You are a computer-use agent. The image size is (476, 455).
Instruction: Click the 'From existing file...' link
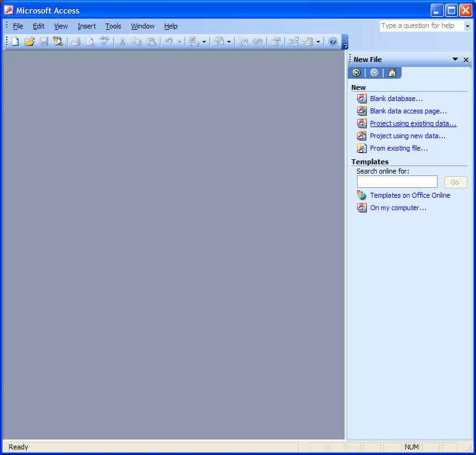tap(399, 148)
